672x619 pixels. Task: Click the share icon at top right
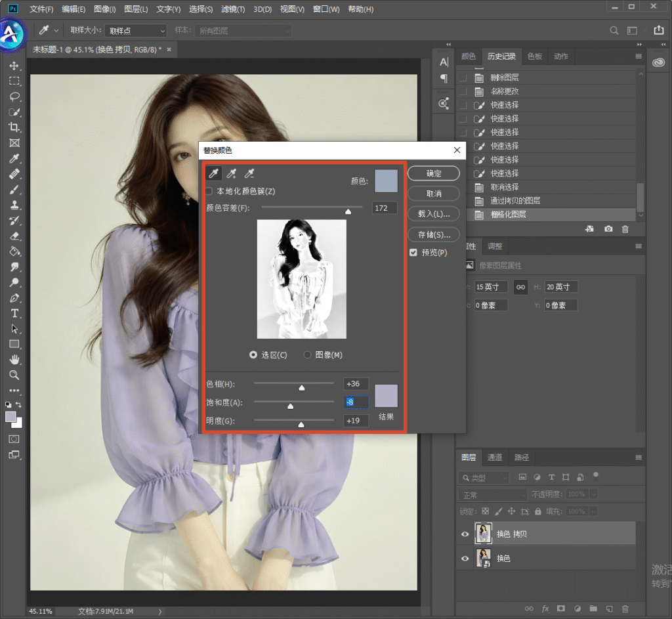pos(659,30)
